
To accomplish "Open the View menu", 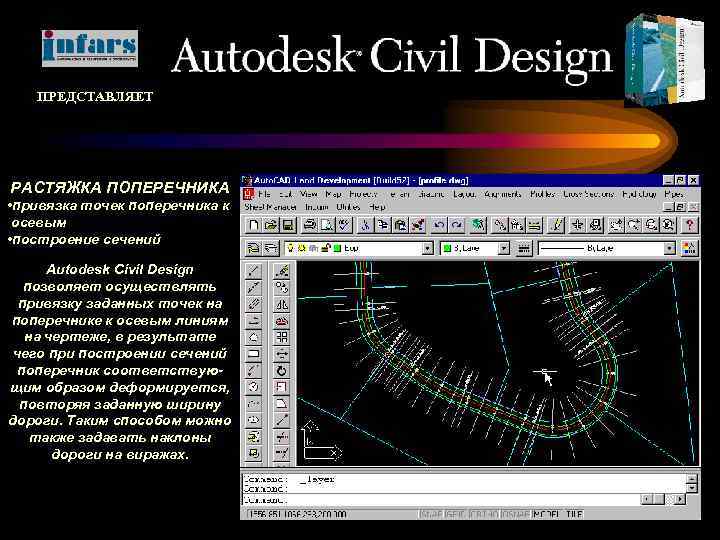I will [x=309, y=194].
